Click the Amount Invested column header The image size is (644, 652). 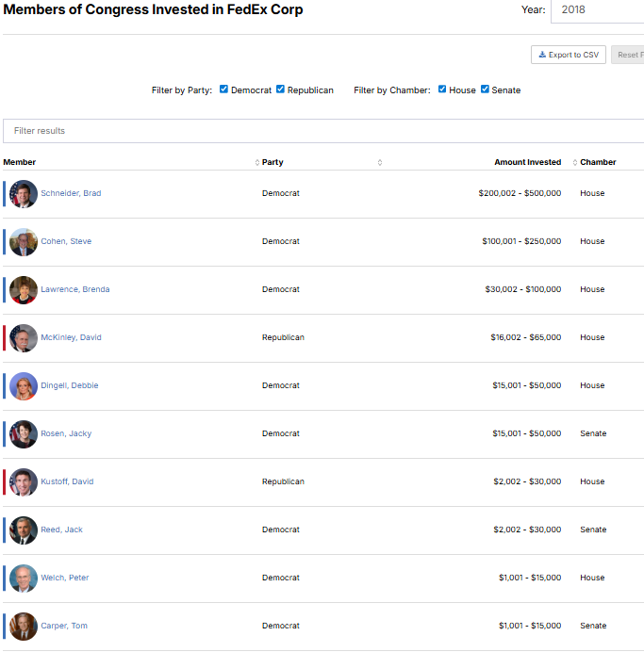point(527,162)
